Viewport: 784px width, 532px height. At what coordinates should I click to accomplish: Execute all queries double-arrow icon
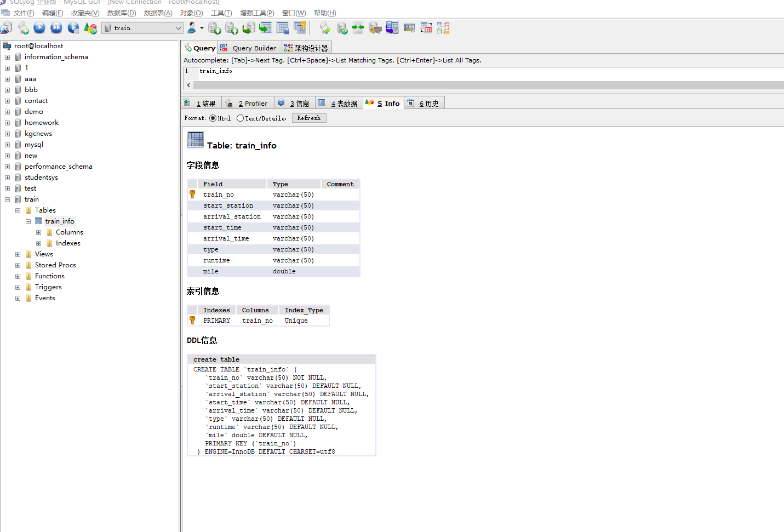[56, 28]
